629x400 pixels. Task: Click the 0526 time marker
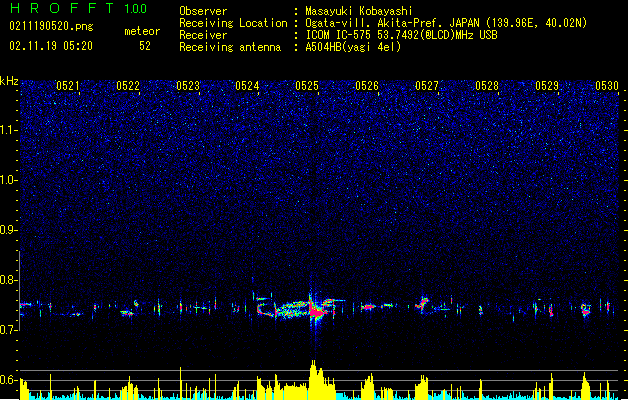(367, 86)
